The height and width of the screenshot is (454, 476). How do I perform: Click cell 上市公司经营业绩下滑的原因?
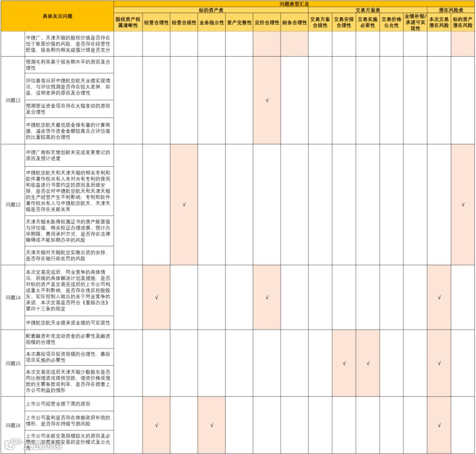pyautogui.click(x=69, y=404)
